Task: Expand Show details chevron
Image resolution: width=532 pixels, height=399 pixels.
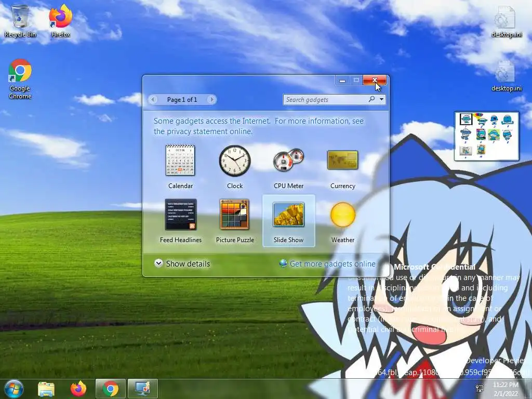Action: [158, 263]
